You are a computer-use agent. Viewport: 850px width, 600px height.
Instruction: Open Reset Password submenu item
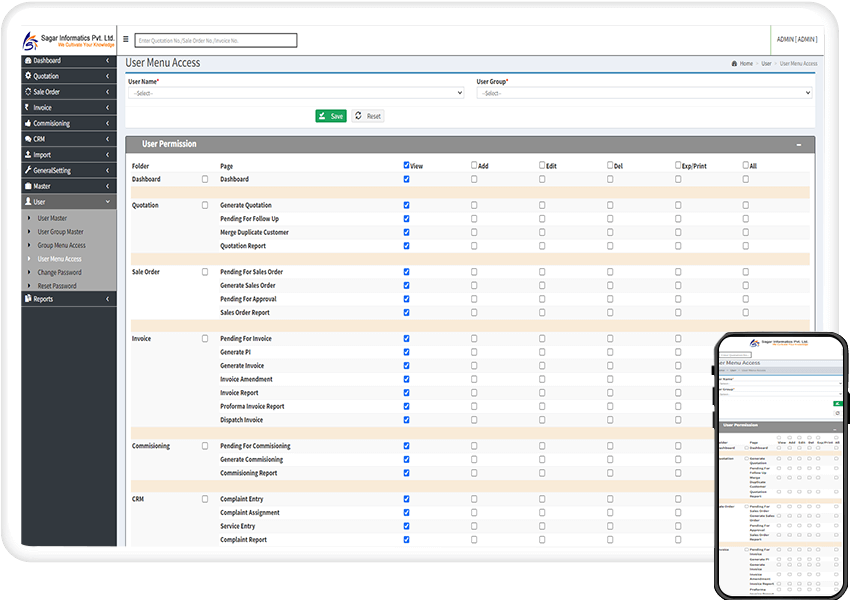point(57,286)
